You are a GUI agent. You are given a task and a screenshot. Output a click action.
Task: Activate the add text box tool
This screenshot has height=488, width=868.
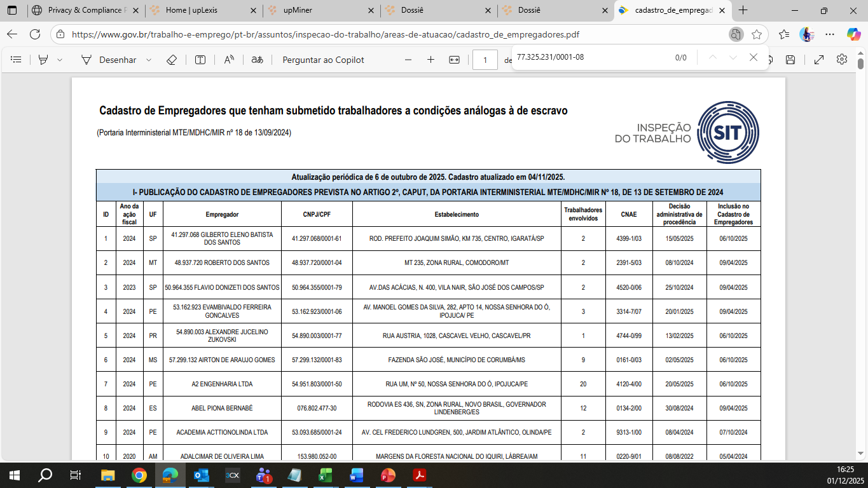click(x=200, y=60)
